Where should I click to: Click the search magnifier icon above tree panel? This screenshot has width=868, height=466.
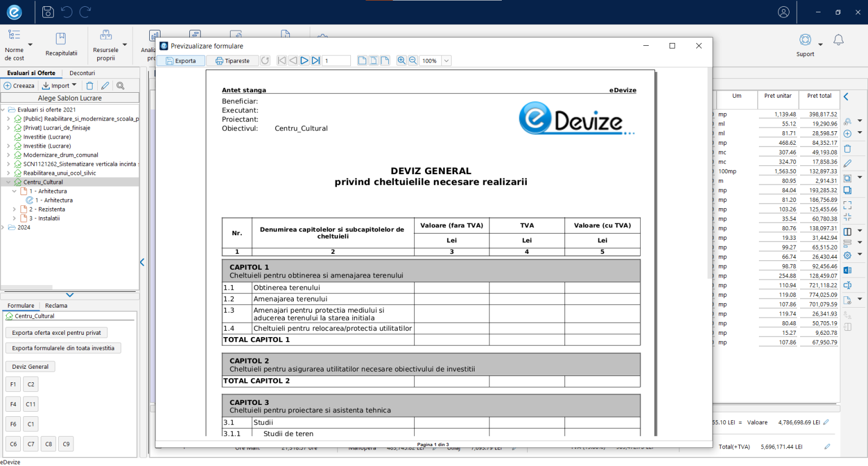(x=120, y=85)
